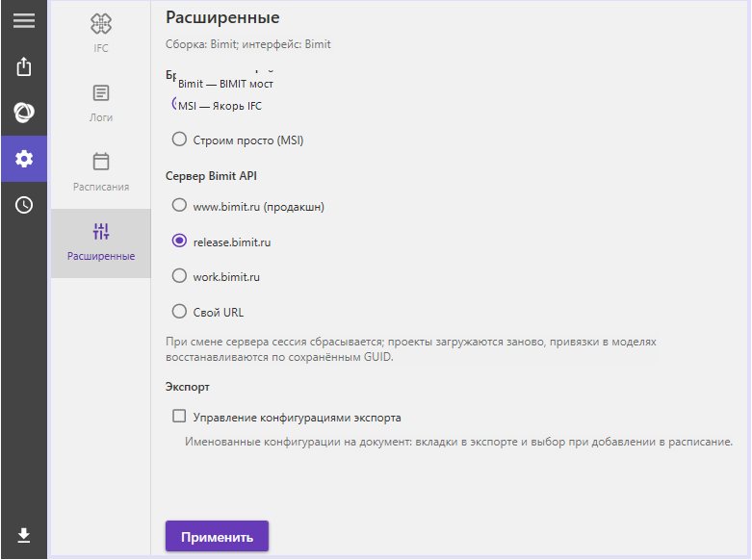Open the clock history icon

tap(24, 205)
